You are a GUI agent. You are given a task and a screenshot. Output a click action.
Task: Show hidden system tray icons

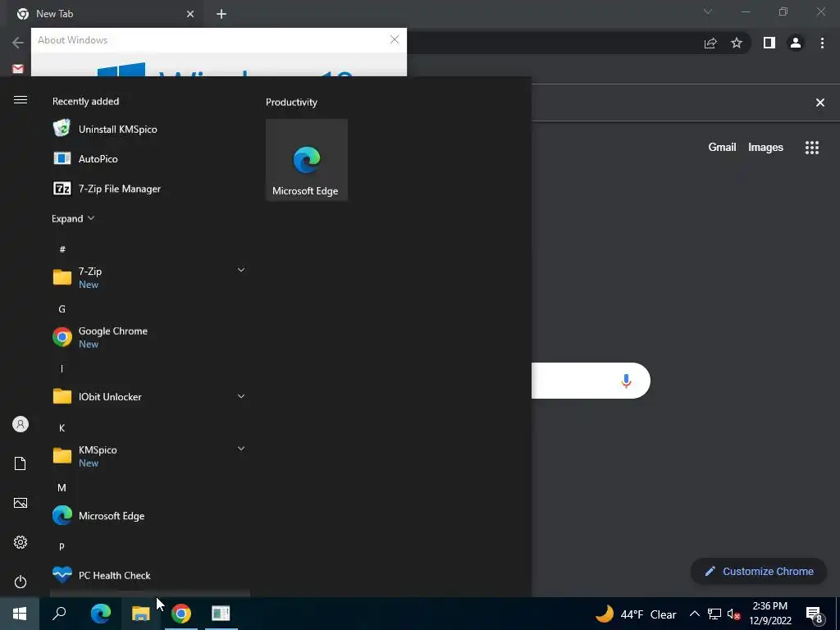point(694,614)
